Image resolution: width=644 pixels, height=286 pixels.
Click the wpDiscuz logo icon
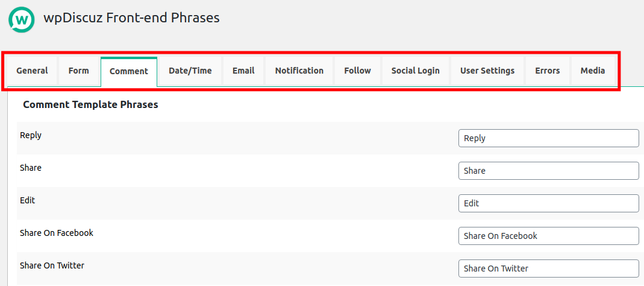[x=22, y=19]
